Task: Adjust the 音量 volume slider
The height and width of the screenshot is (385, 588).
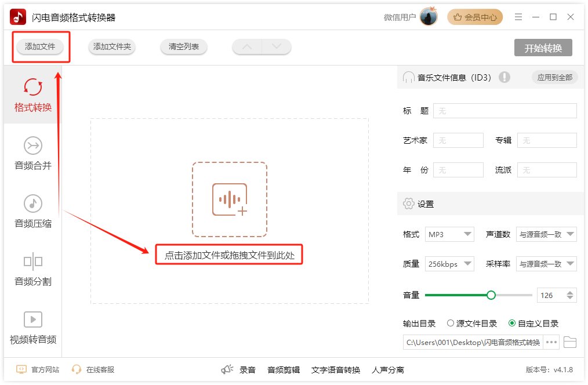Action: [491, 295]
